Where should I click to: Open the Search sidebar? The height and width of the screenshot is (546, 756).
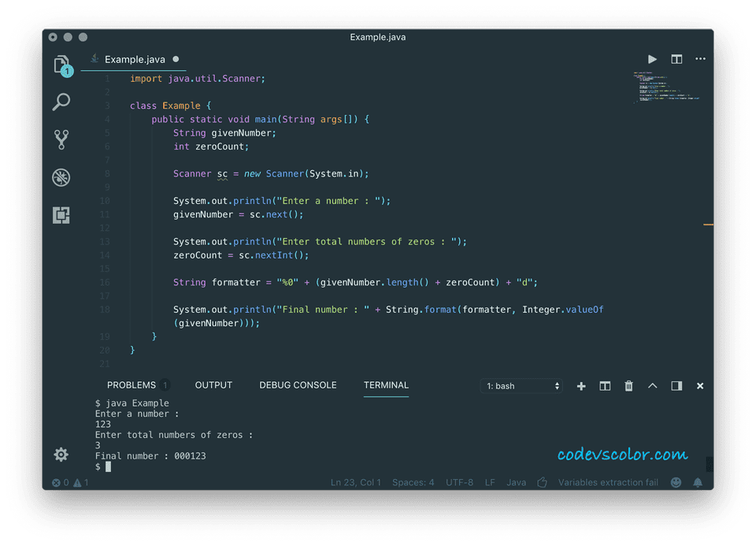[61, 102]
